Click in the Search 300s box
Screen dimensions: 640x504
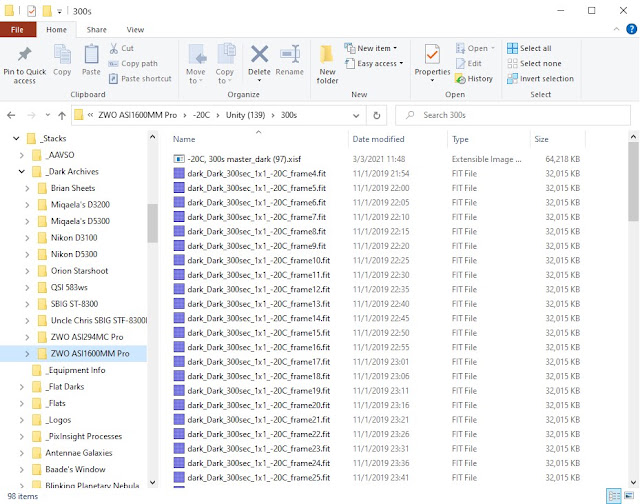(513, 115)
